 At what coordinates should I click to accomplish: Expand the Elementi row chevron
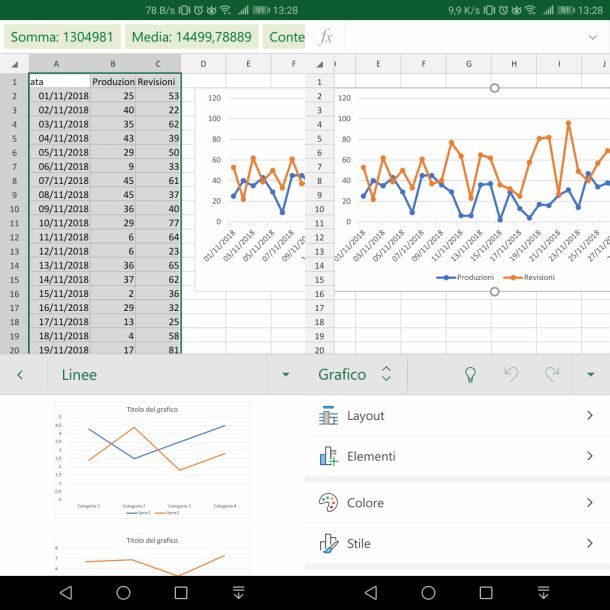[x=590, y=456]
